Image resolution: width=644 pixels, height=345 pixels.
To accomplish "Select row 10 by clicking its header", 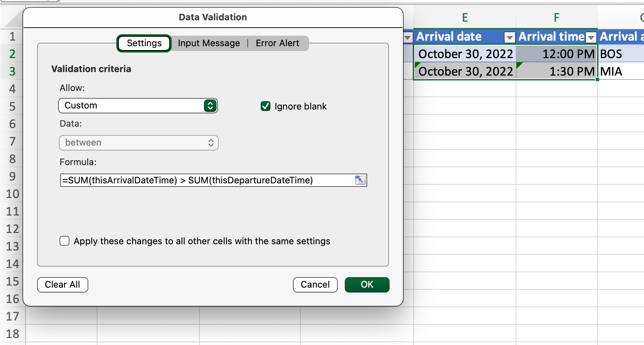I will pos(12,194).
